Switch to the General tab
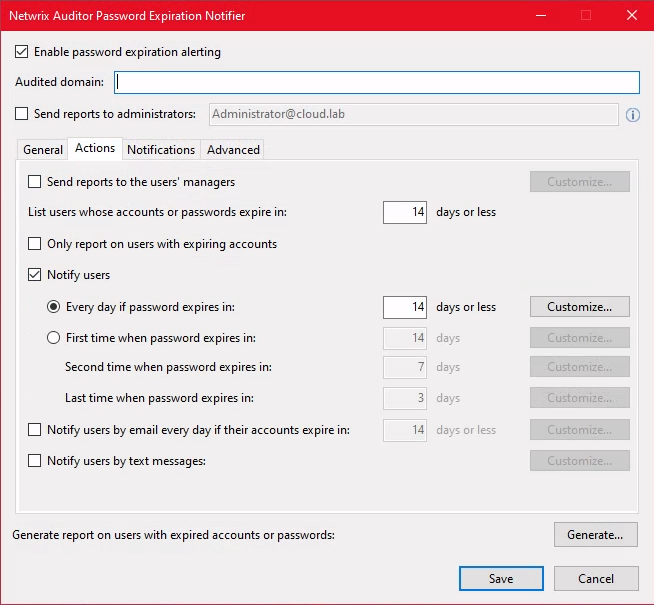 click(43, 150)
